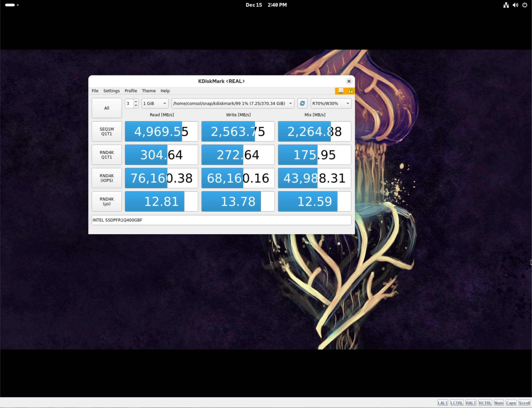Screen dimensions: 532x408
Task: Start the SEQ1M Q1T1 benchmark
Action: (x=107, y=131)
